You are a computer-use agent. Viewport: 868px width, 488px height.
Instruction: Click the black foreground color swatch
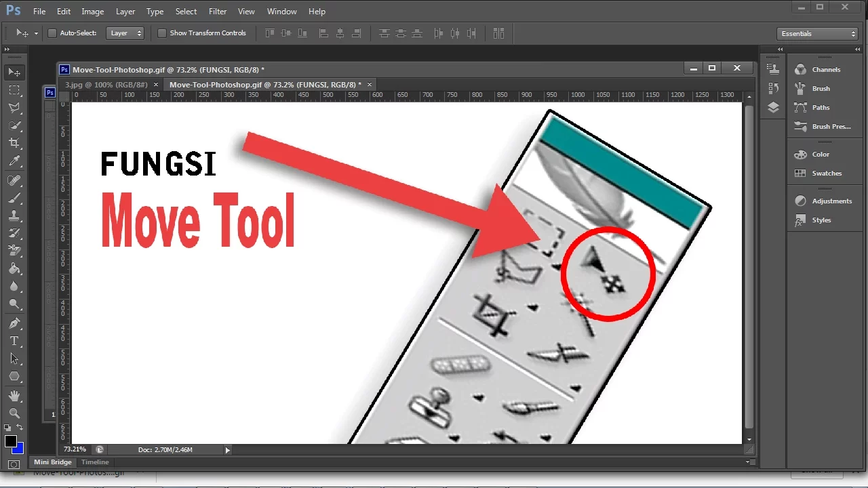pos(9,441)
